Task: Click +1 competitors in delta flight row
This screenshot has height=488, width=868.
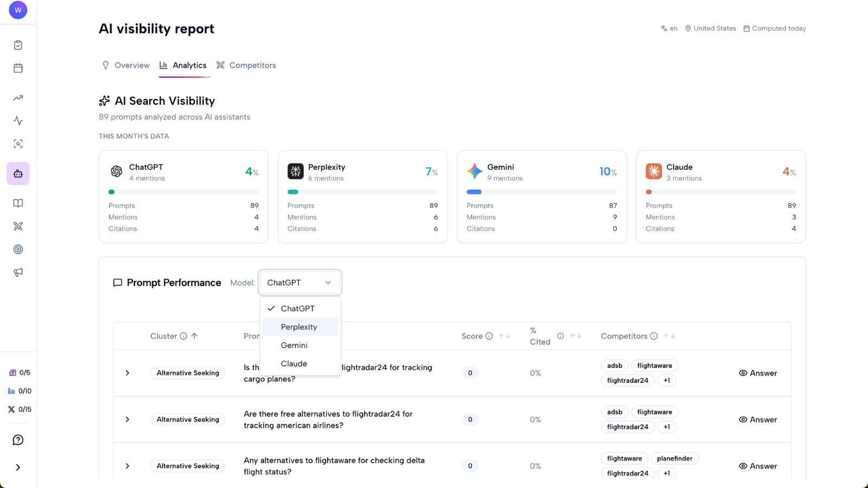Action: coord(667,473)
